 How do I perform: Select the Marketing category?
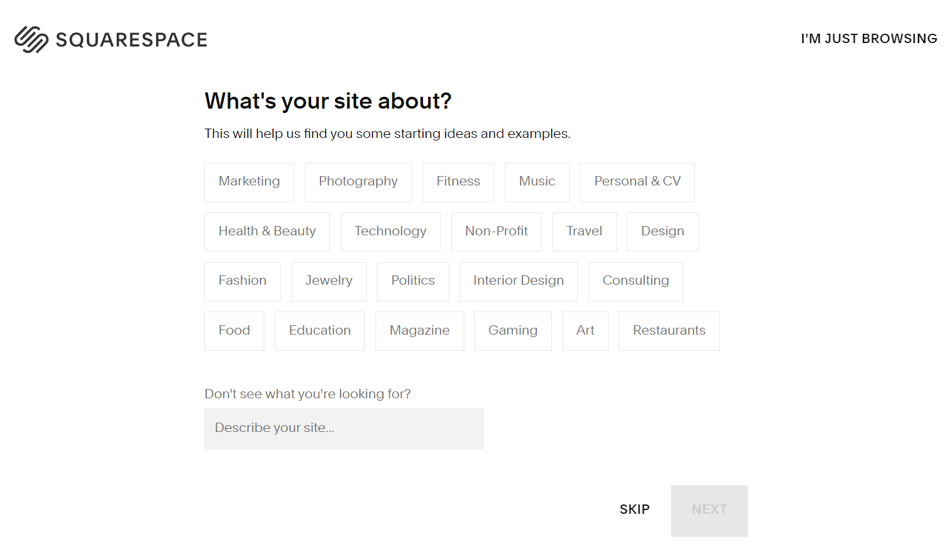[249, 182]
